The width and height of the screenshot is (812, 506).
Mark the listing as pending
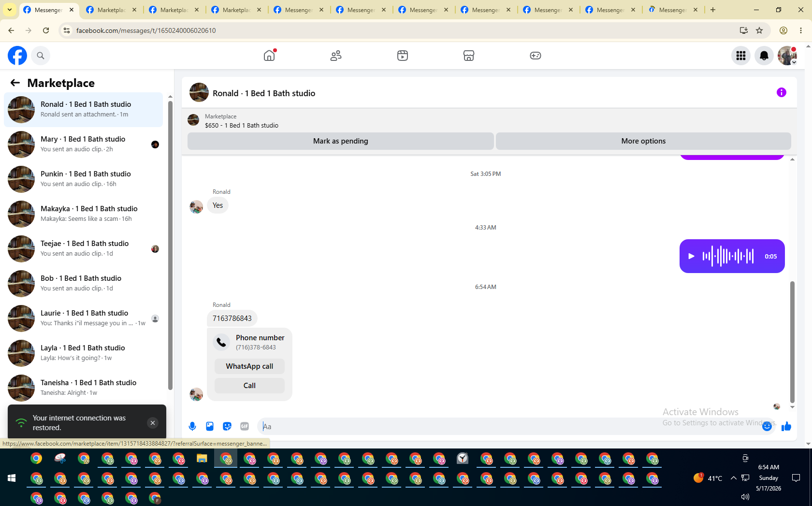(x=341, y=141)
